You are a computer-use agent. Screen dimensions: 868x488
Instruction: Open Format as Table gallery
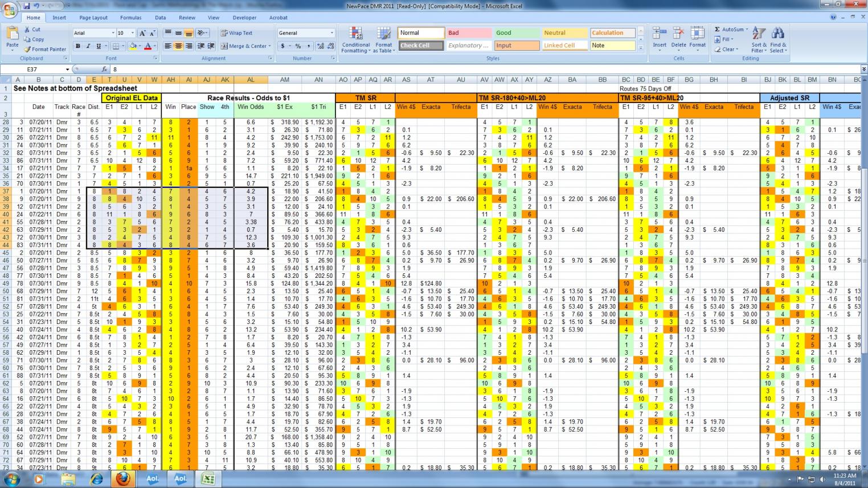click(x=383, y=40)
